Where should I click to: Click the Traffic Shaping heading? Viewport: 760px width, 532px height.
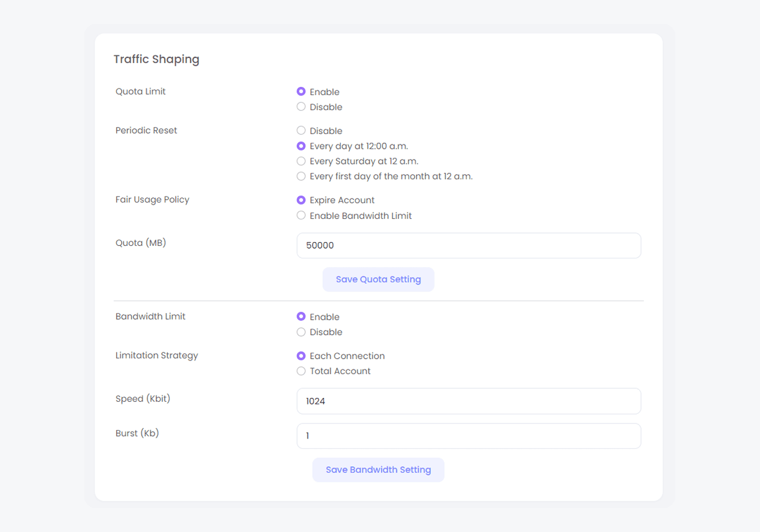[x=156, y=59]
